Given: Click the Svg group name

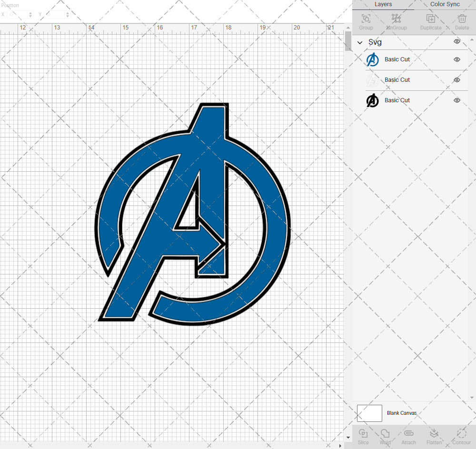Looking at the screenshot, I should point(375,42).
